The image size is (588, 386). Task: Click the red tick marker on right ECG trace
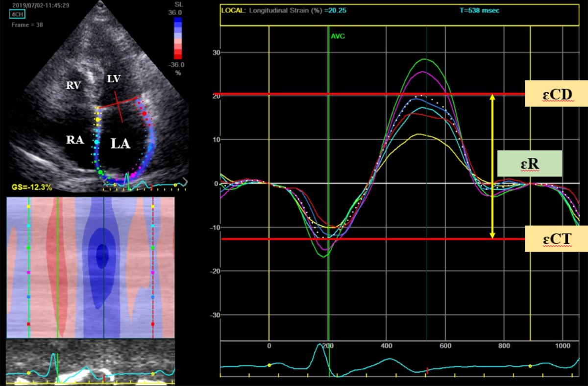click(427, 370)
